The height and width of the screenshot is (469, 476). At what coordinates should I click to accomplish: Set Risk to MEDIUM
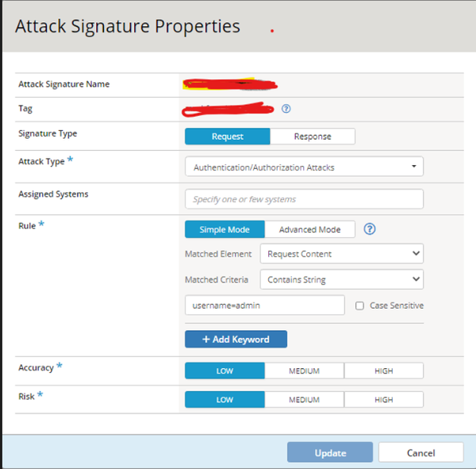[x=304, y=399]
